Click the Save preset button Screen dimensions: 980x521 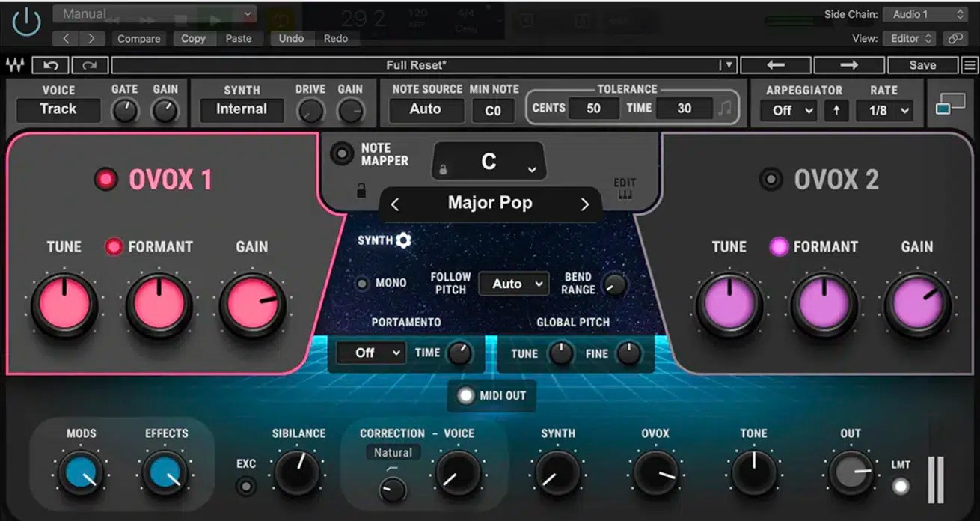tap(922, 64)
